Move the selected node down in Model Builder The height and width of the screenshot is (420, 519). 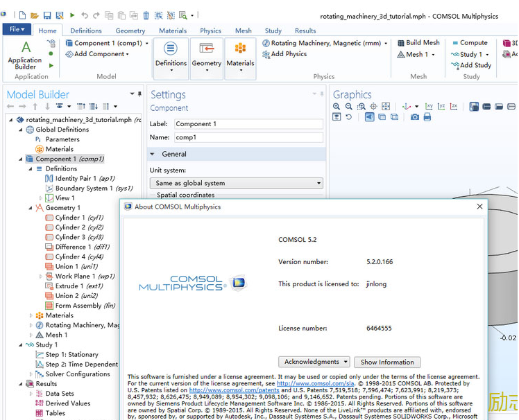(x=47, y=107)
